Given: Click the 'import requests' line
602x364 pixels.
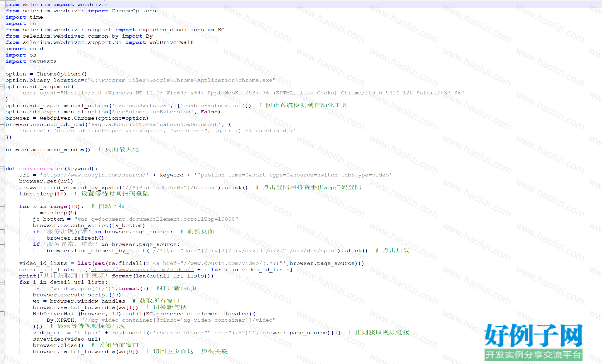Looking at the screenshot, I should pyautogui.click(x=31, y=61).
